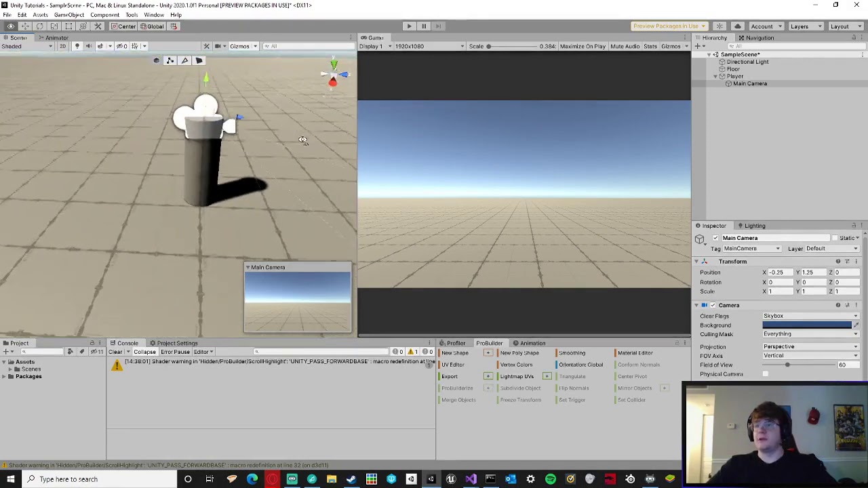Disable the Camera component checkbox
Viewport: 868px width, 488px height.
(713, 305)
